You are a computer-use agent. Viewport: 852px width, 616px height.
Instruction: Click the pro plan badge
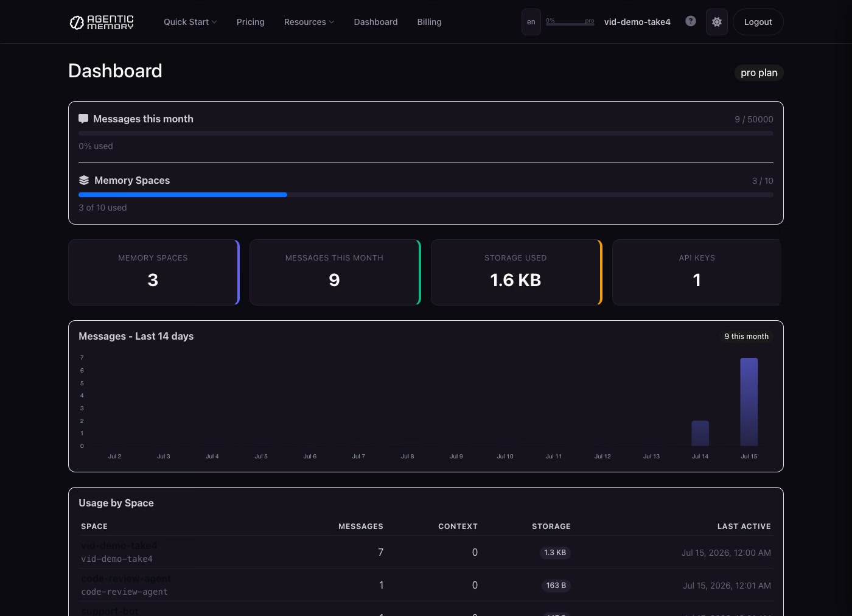[759, 72]
